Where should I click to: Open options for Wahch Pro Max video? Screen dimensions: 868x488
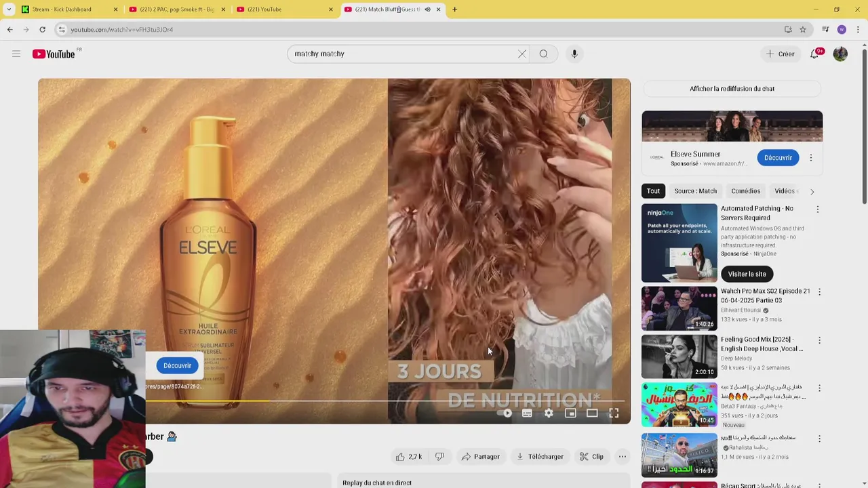[819, 292]
